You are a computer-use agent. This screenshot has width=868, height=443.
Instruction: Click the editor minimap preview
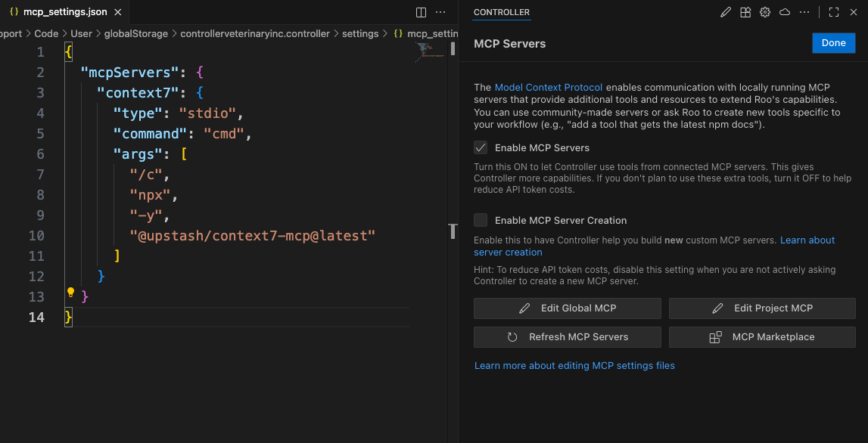430,50
